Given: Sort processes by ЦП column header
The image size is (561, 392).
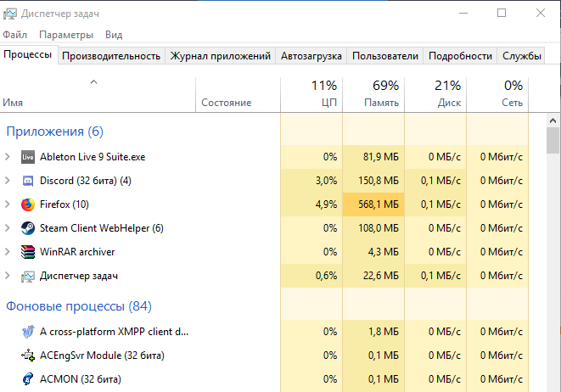Looking at the screenshot, I should tap(311, 93).
